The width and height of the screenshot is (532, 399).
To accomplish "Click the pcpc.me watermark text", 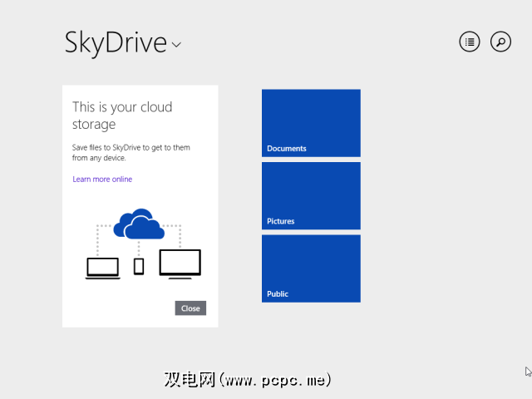I will 249,380.
